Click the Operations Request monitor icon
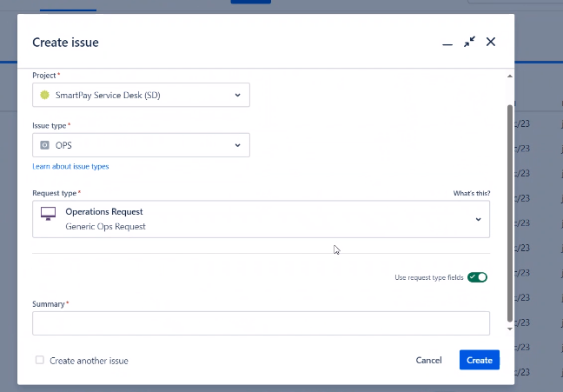 click(48, 214)
